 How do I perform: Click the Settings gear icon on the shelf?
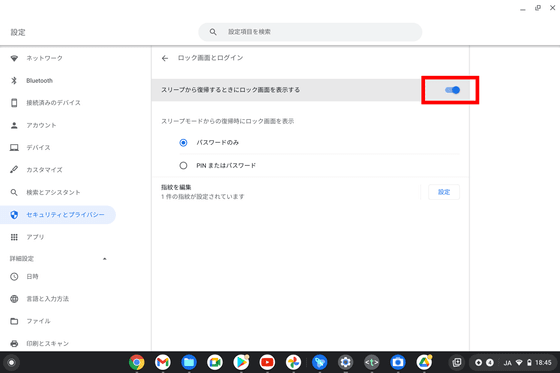coord(345,362)
